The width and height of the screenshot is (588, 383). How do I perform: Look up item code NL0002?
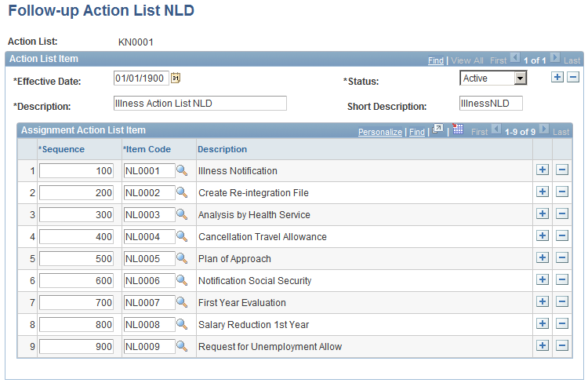[182, 192]
